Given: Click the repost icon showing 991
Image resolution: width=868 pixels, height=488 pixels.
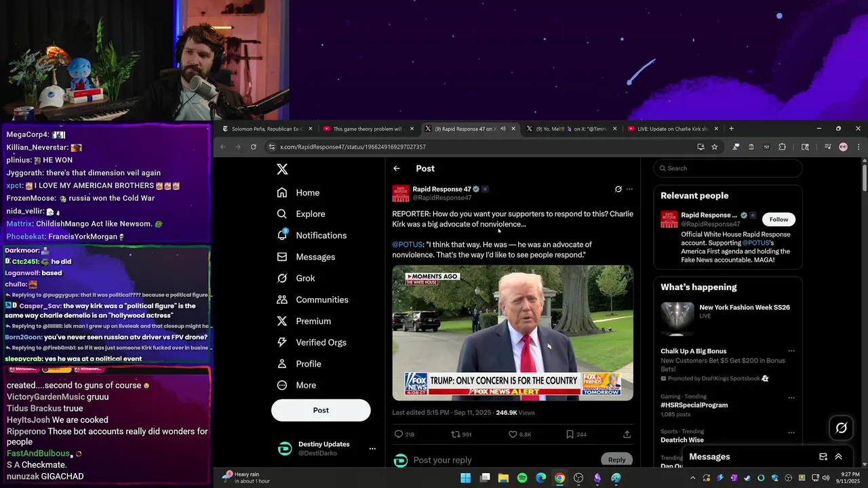Looking at the screenshot, I should 456,434.
